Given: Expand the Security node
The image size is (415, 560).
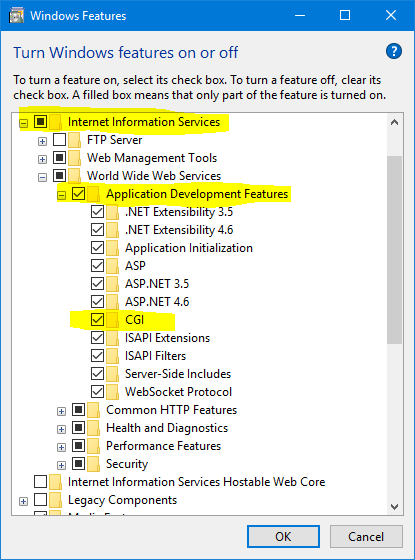Looking at the screenshot, I should coord(61,465).
